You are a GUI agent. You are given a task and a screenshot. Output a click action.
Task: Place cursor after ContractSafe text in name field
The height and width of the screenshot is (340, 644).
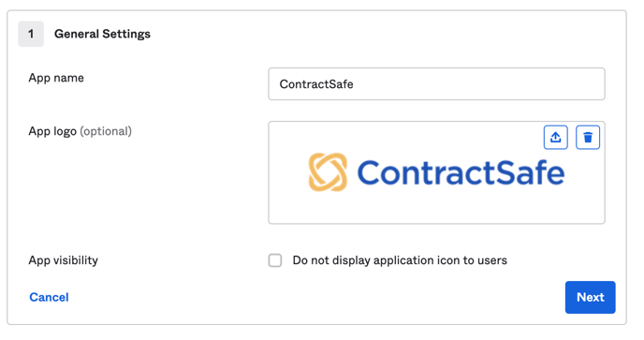click(354, 84)
